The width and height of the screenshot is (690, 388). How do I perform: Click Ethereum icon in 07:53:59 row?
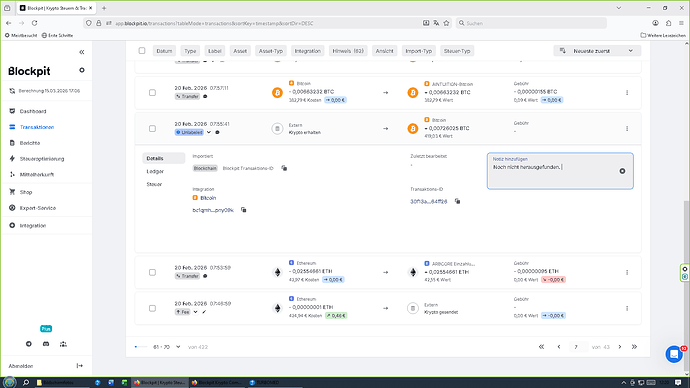pos(277,272)
